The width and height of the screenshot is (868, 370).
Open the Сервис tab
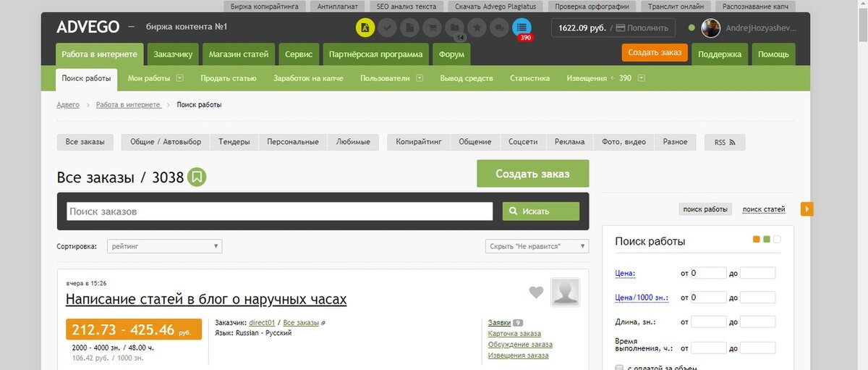coord(299,54)
